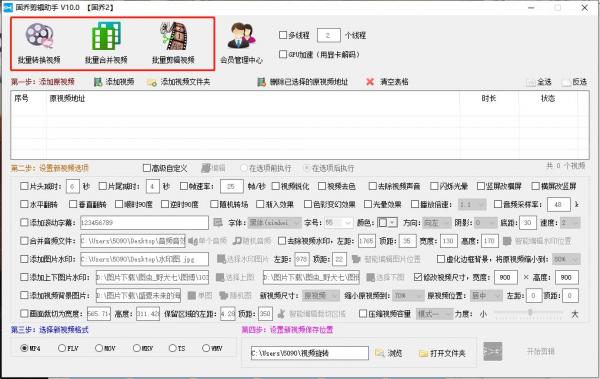Select MOV output format
The height and width of the screenshot is (379, 600).
[99, 348]
